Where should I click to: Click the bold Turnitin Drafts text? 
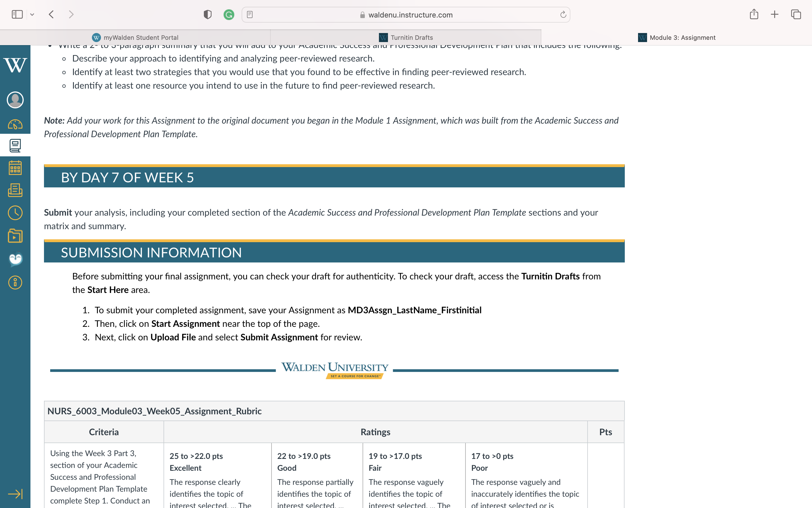click(x=550, y=276)
